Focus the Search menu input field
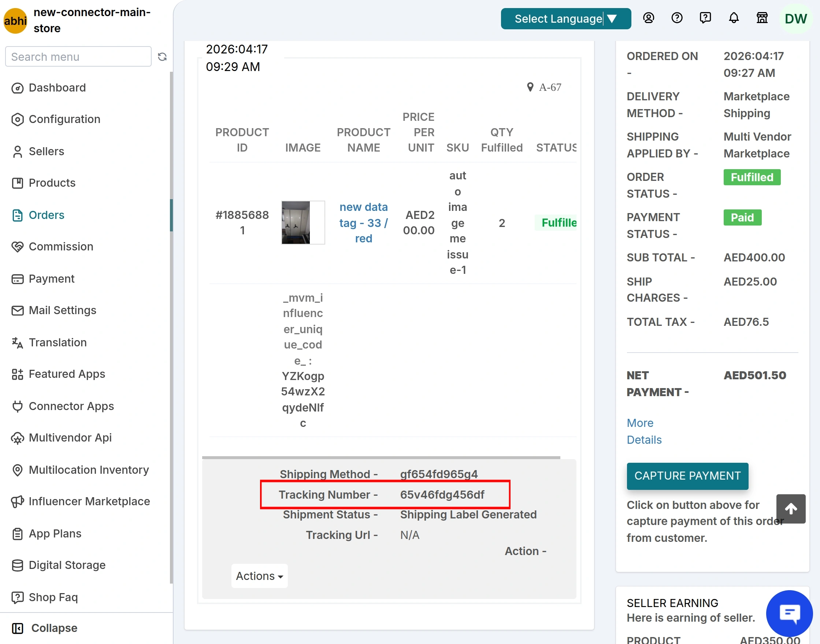 click(78, 56)
